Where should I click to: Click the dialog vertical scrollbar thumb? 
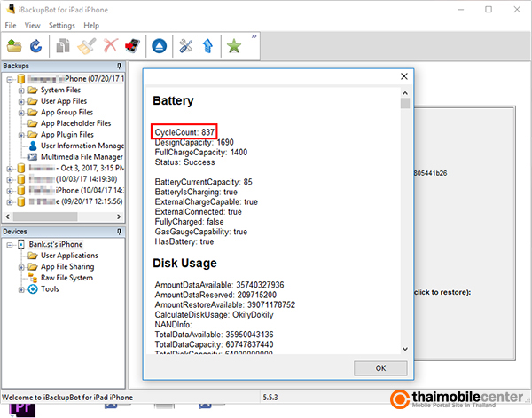pos(405,104)
